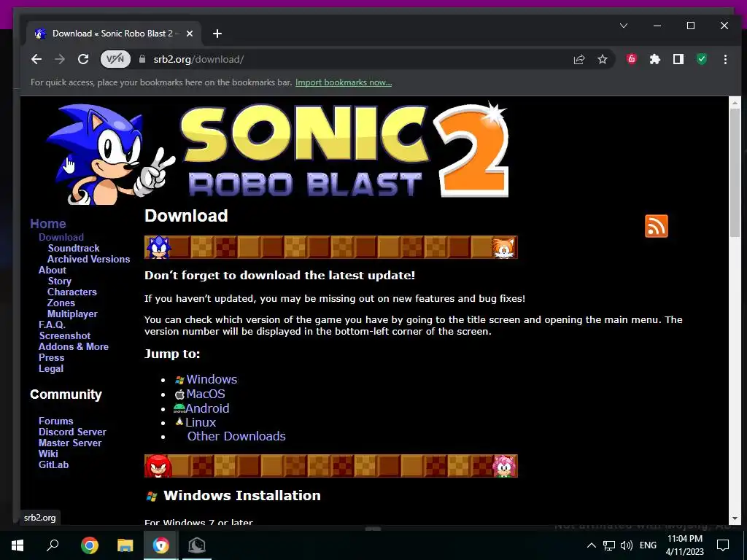Screen dimensions: 747x560
Task: Open File Explorer from the taskbar
Action: (x=125, y=545)
